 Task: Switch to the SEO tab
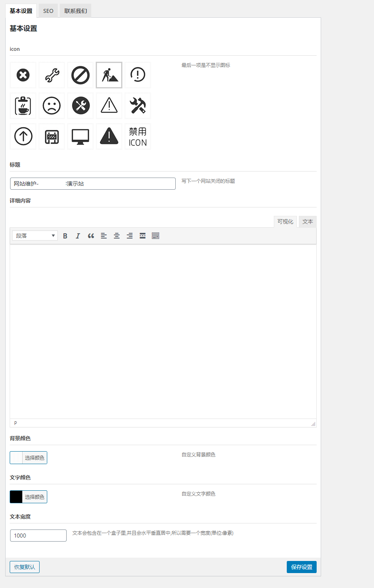[x=48, y=11]
